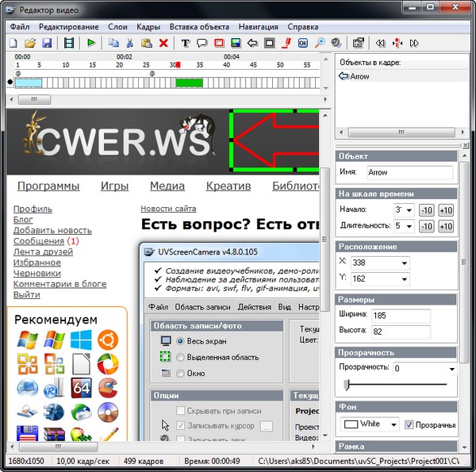Click the transparency slider handle
Viewport: 476px width, 472px height.
pyautogui.click(x=346, y=386)
